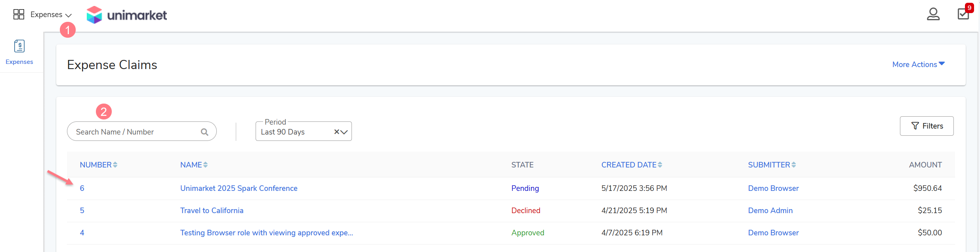Click the search magnifier icon
Image resolution: width=980 pixels, height=252 pixels.
[204, 132]
